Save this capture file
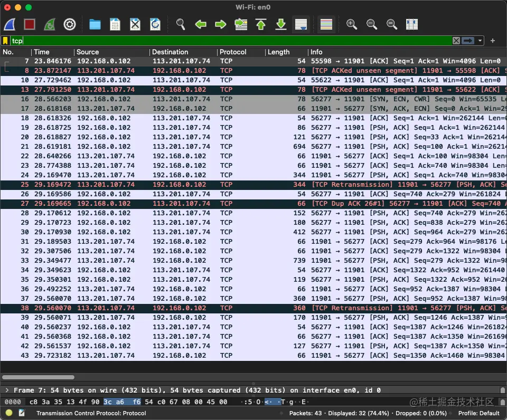The width and height of the screenshot is (507, 420). 115,24
